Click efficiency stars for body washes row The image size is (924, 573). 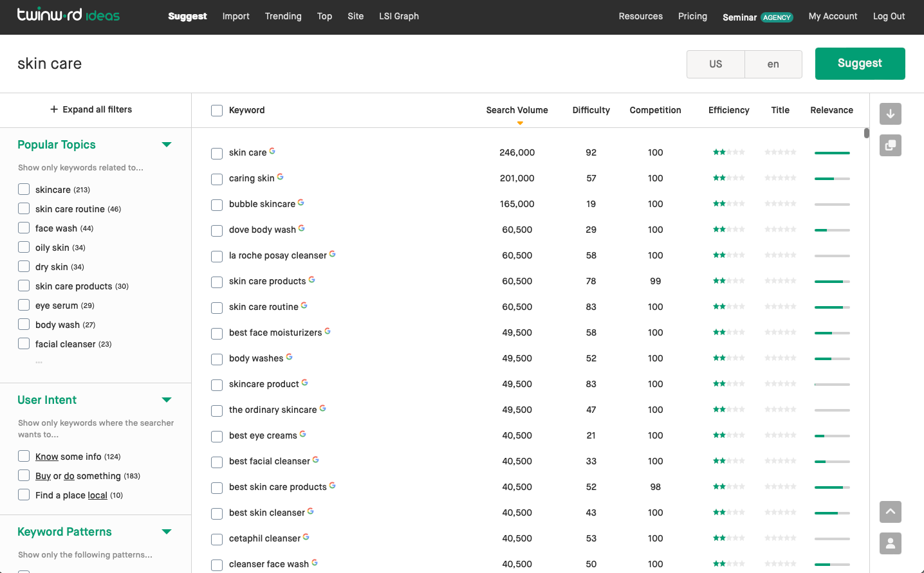[x=728, y=358]
